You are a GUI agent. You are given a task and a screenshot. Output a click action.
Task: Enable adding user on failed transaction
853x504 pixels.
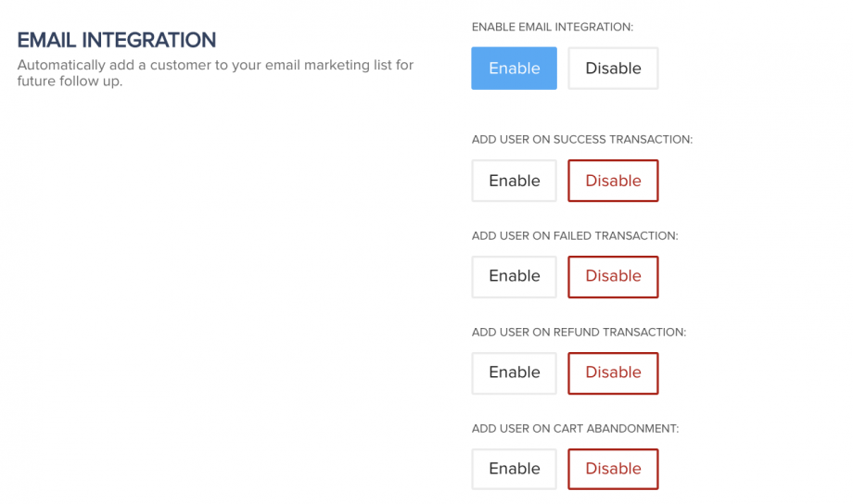click(514, 276)
